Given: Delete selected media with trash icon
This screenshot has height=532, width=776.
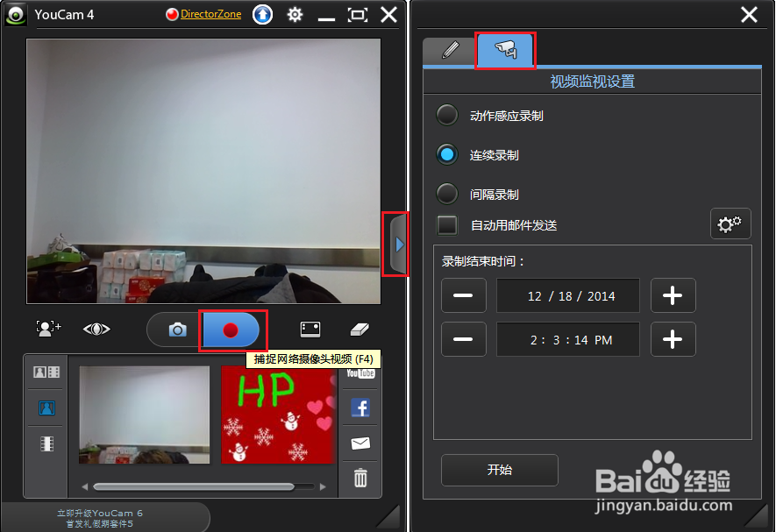Looking at the screenshot, I should [360, 478].
